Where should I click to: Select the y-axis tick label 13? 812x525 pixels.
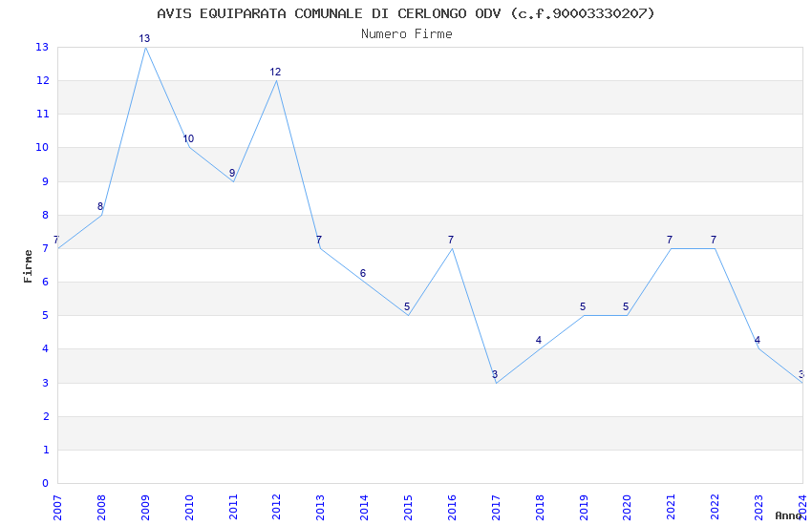tap(42, 47)
